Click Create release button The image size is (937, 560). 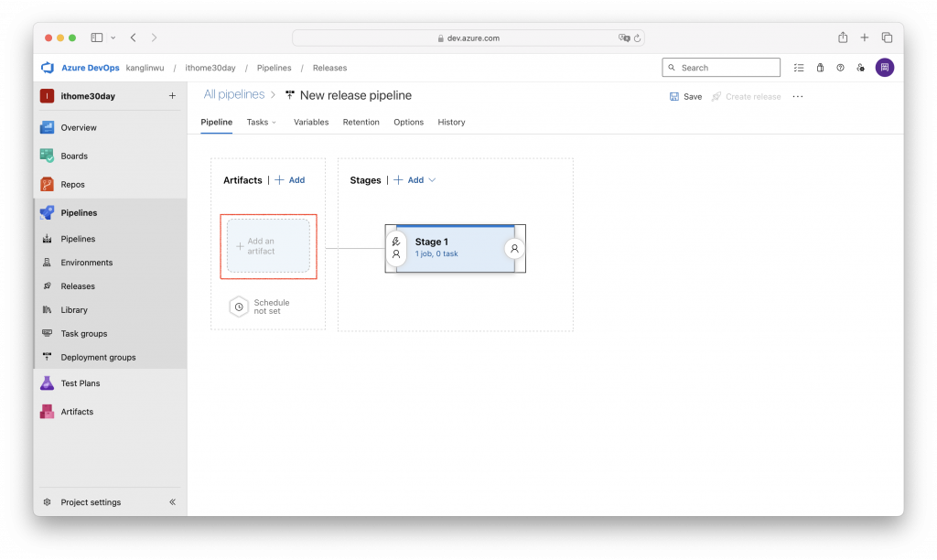[x=746, y=96]
